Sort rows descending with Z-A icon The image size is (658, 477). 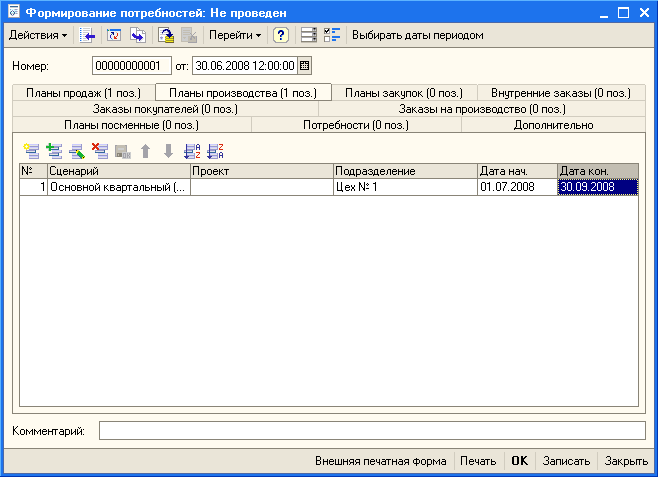(x=215, y=151)
